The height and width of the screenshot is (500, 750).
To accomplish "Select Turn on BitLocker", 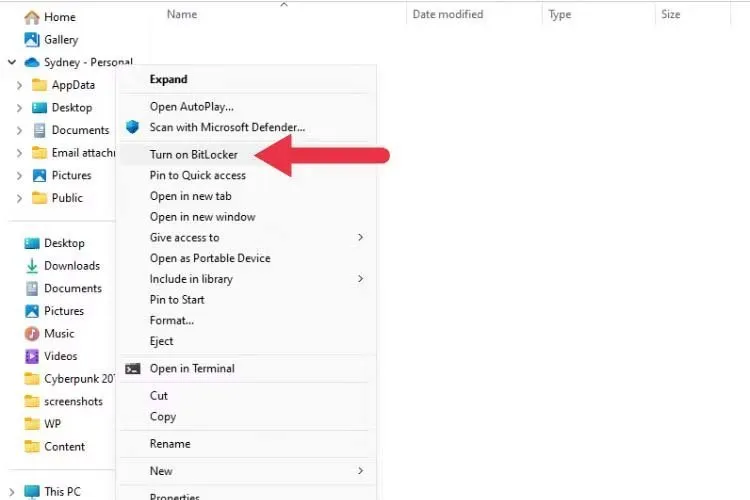I will pos(194,154).
